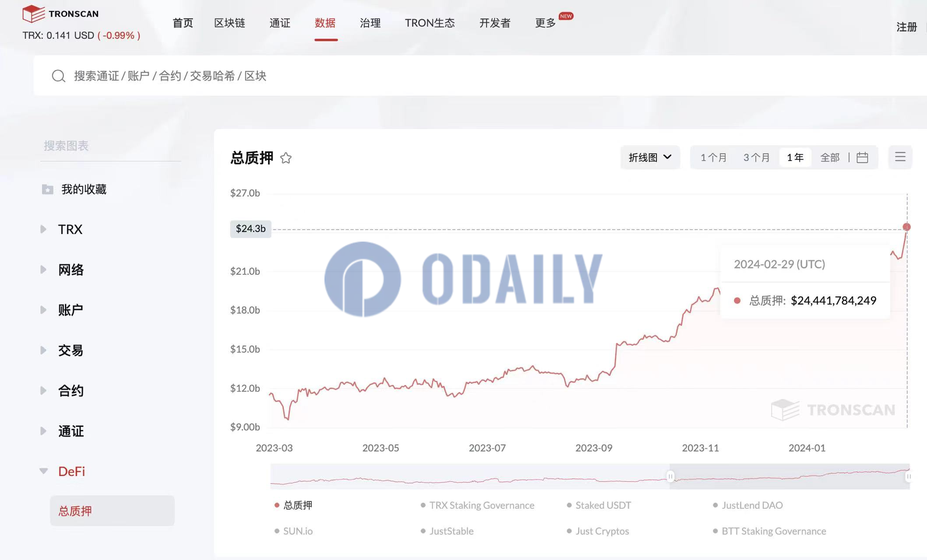Screen dimensions: 927x560
Task: Click the TRONSCAN logo
Action: tap(60, 14)
